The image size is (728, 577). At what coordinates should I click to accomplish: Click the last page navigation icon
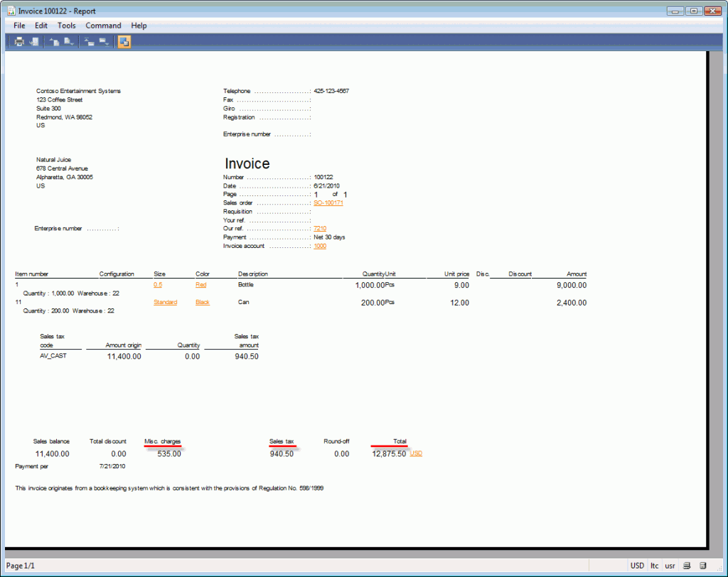103,41
